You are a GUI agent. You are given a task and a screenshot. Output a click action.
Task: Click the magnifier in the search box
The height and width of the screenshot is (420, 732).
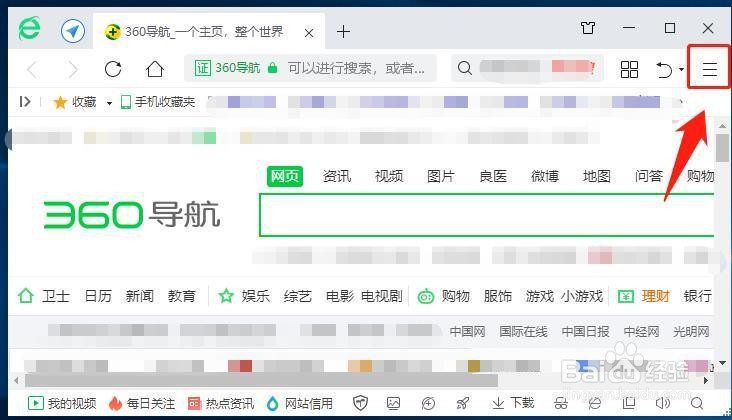(x=464, y=68)
